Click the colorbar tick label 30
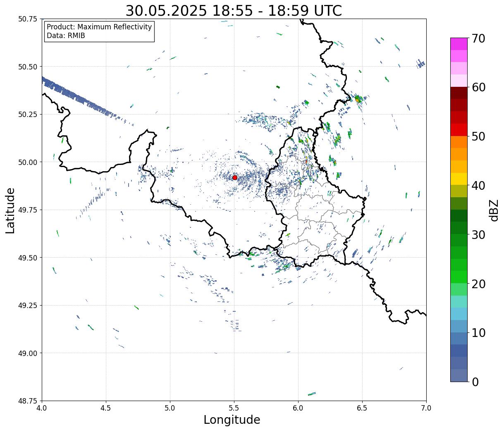This screenshot has height=430, width=504. 478,234
